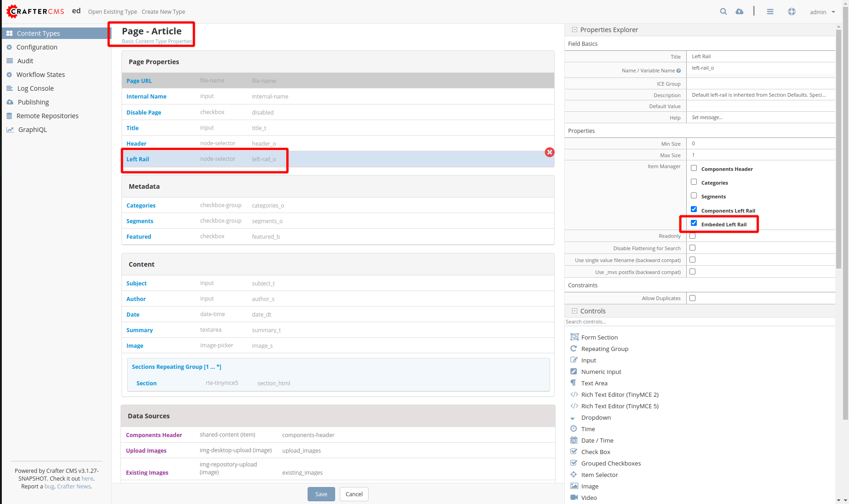
Task: Select Content Types in the sidebar
Action: [39, 33]
